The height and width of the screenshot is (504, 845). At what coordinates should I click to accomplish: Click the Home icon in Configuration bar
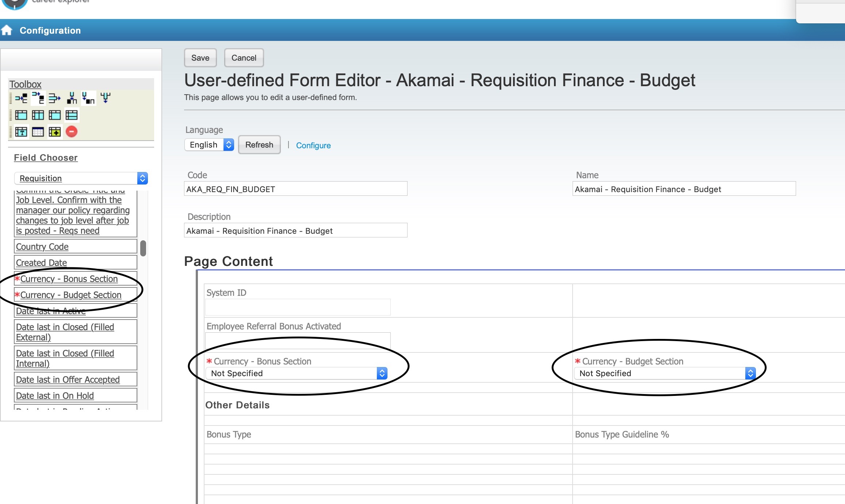coord(7,30)
